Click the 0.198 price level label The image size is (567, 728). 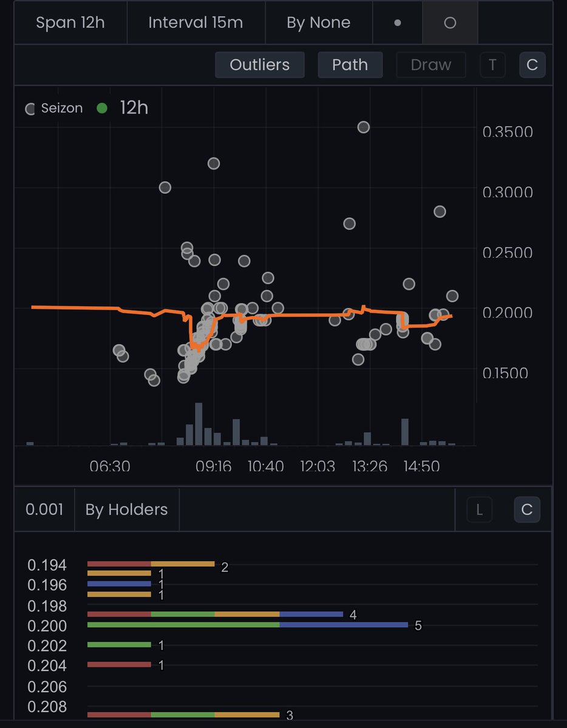point(47,606)
